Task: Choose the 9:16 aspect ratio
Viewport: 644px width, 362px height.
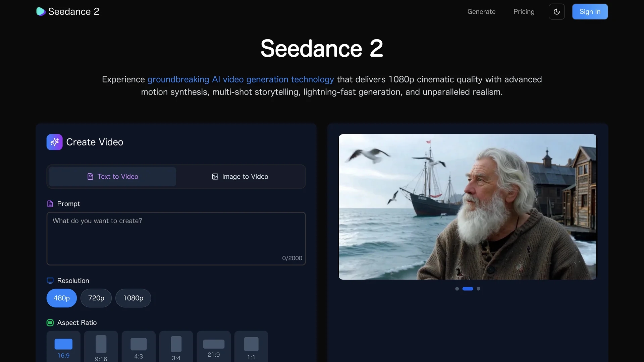Action: pyautogui.click(x=101, y=347)
